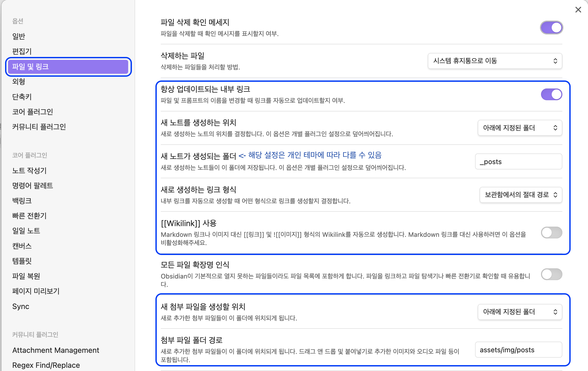This screenshot has width=588, height=371.
Task: Open 노트 작성기 plugin settings
Action: 68,171
